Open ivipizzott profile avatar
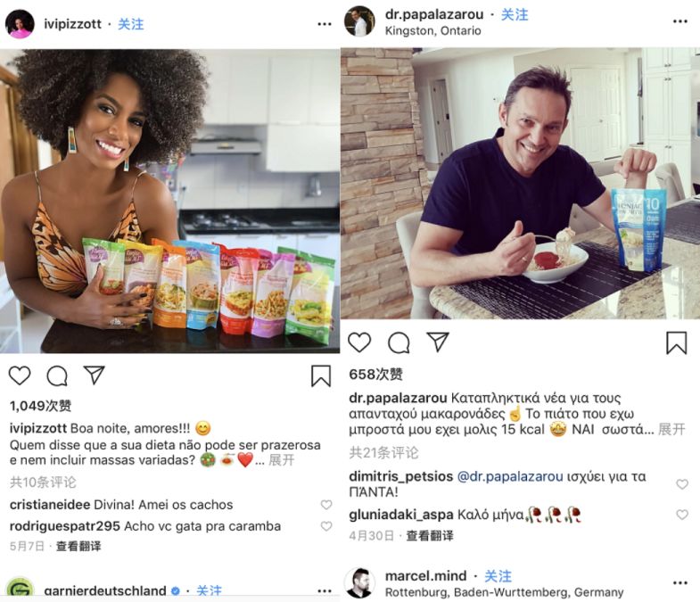Screen dimensions: 700x602 click(x=20, y=24)
